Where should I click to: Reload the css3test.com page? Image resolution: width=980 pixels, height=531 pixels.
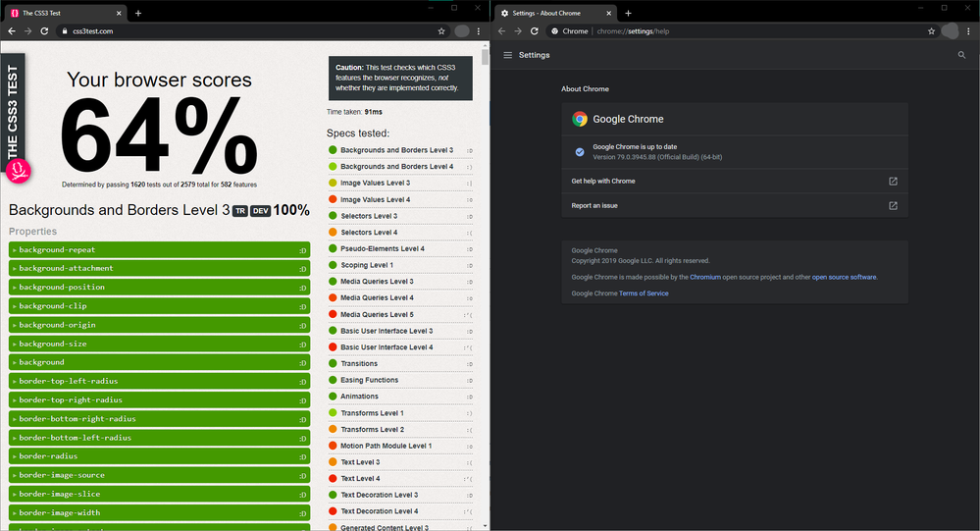tap(44, 30)
